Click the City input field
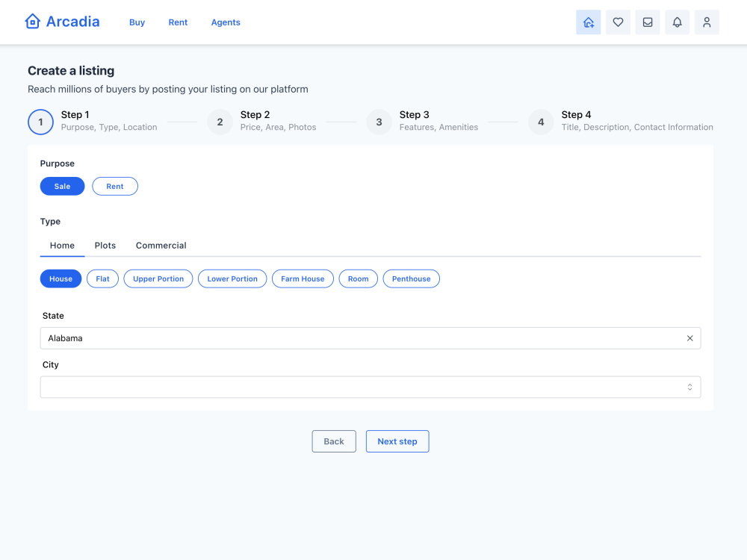747x560 pixels. pos(371,387)
